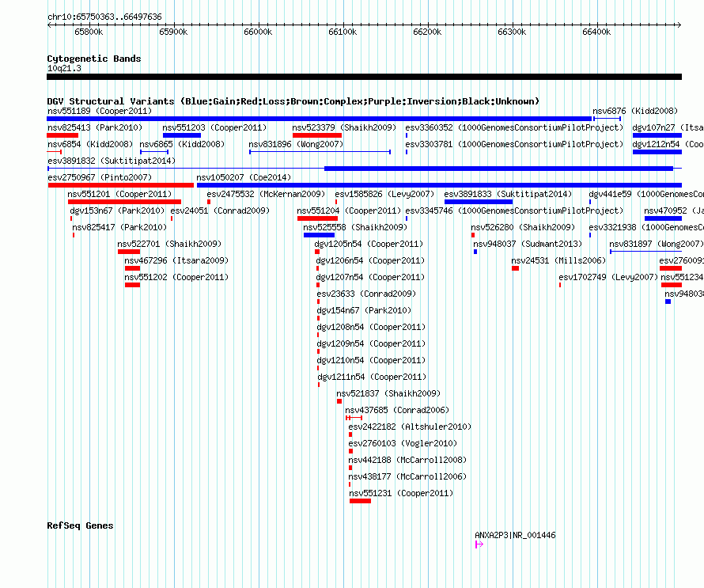The height and width of the screenshot is (588, 704).
Task: Select nsv831897 (Wong2007) variant label
Action: [657, 244]
